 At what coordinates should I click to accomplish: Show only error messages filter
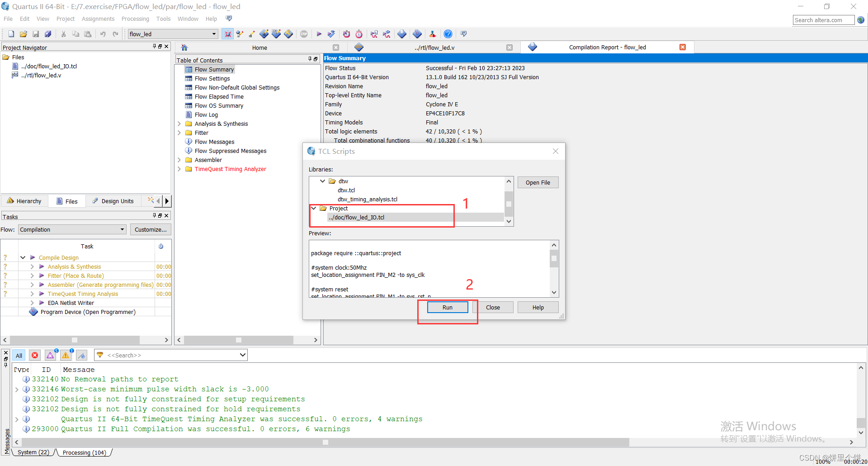(x=35, y=356)
